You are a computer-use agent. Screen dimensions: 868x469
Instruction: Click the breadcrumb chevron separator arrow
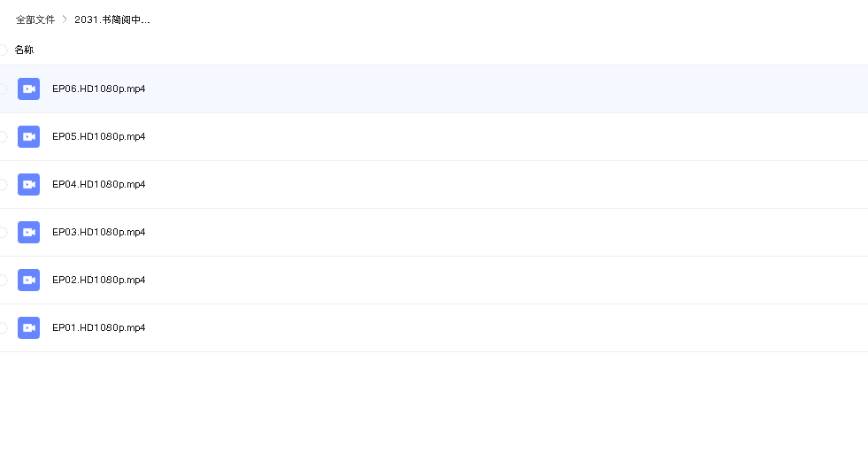[x=65, y=19]
